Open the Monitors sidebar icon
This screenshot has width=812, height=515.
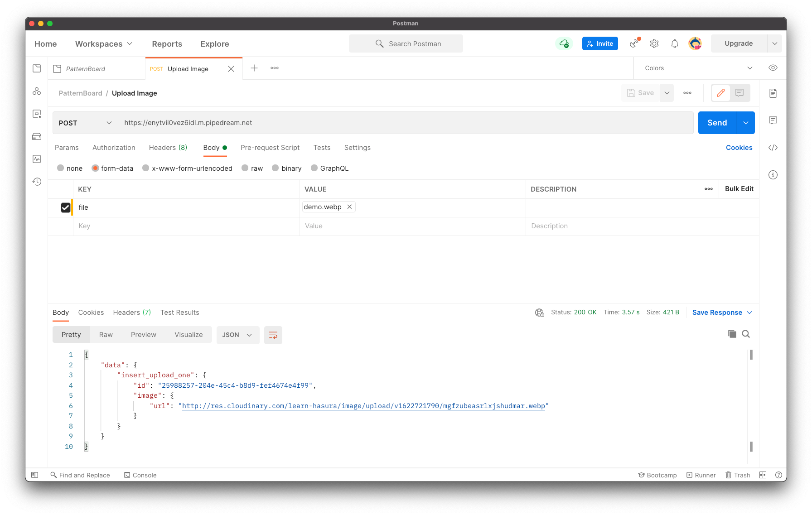click(37, 159)
